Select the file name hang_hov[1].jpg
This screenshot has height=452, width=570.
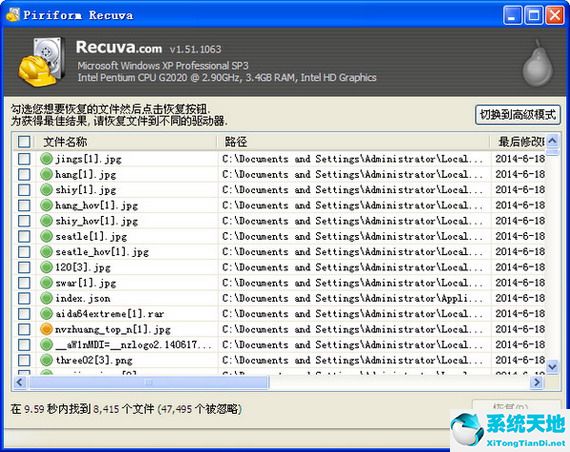97,205
